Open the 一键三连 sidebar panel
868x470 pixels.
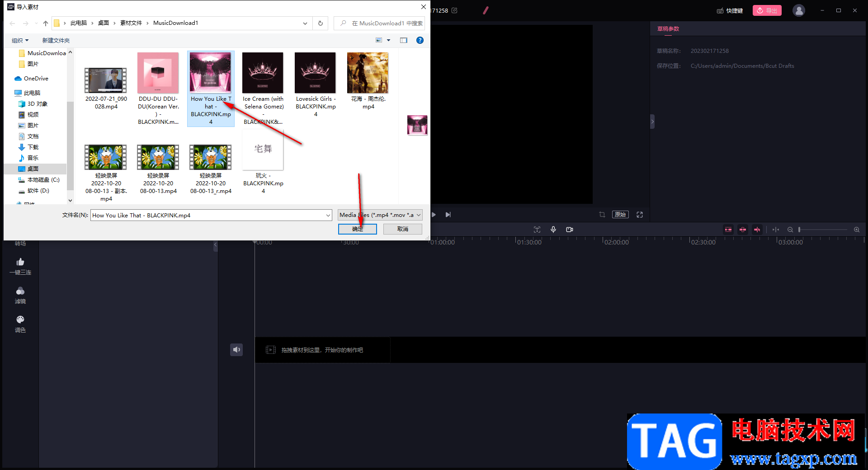(20, 267)
